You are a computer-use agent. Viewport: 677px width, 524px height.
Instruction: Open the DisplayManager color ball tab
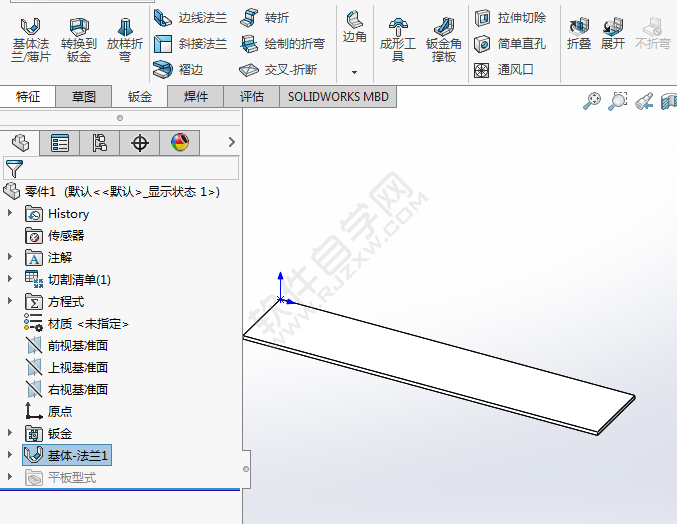180,143
